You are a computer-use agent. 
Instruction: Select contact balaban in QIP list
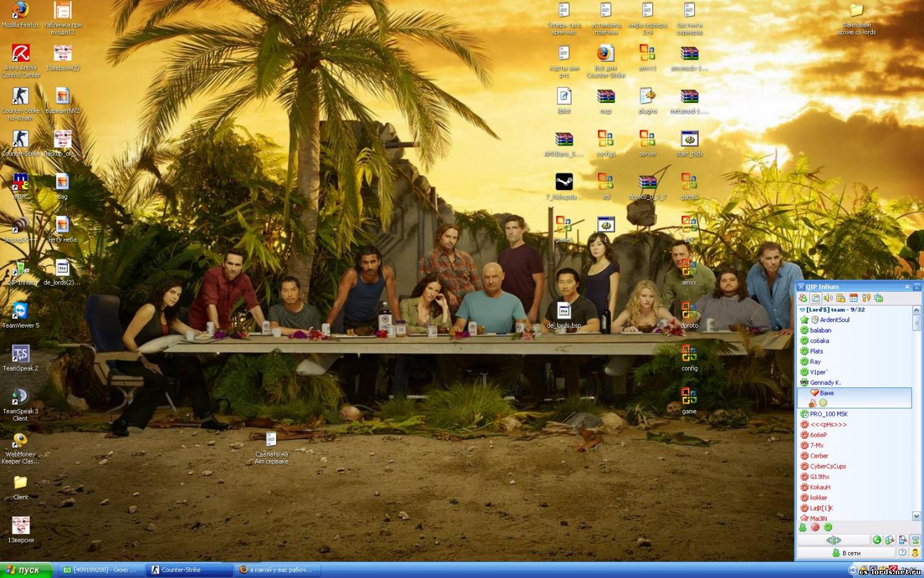pos(854,330)
